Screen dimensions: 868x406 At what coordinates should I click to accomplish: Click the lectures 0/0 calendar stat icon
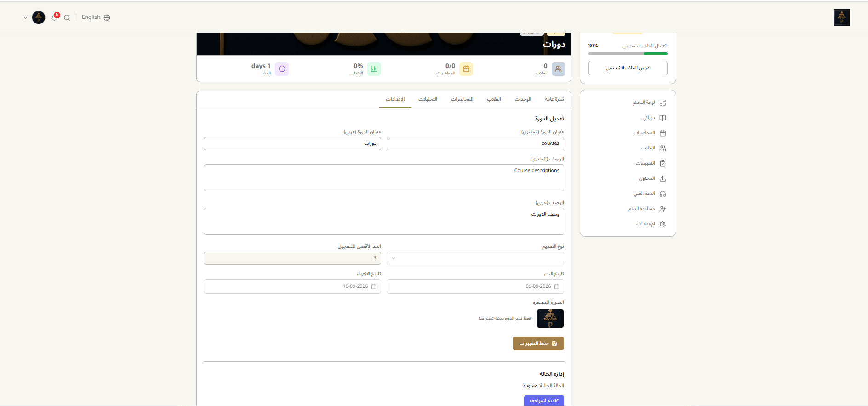tap(466, 69)
